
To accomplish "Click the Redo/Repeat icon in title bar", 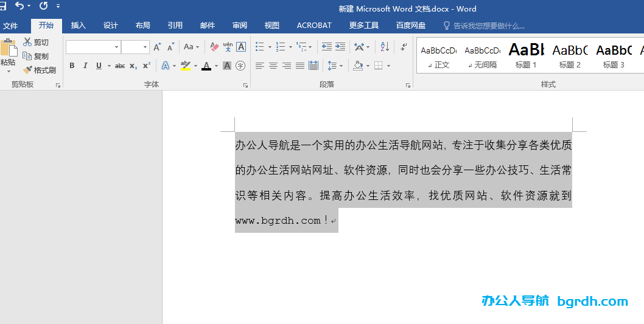I will [44, 5].
